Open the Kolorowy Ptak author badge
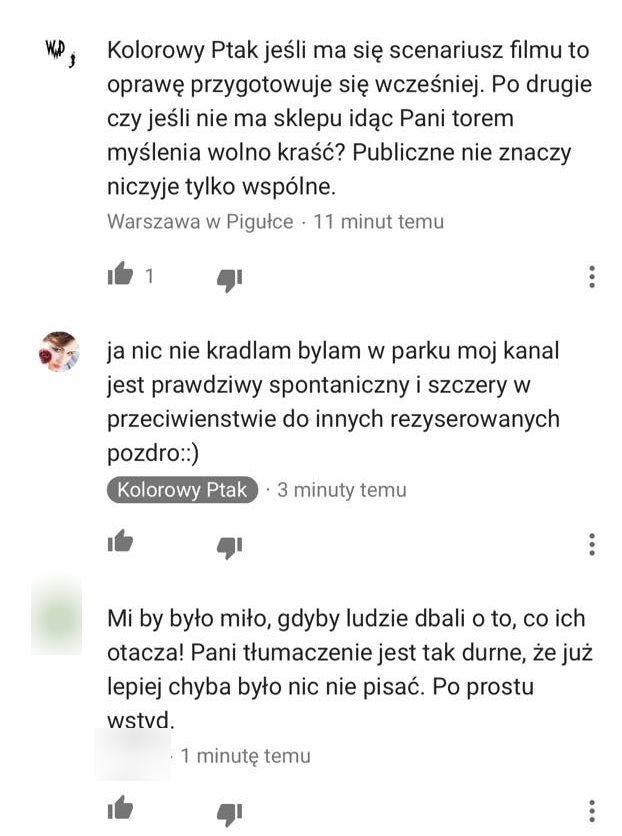Viewport: 622px width, 836px height. (182, 489)
